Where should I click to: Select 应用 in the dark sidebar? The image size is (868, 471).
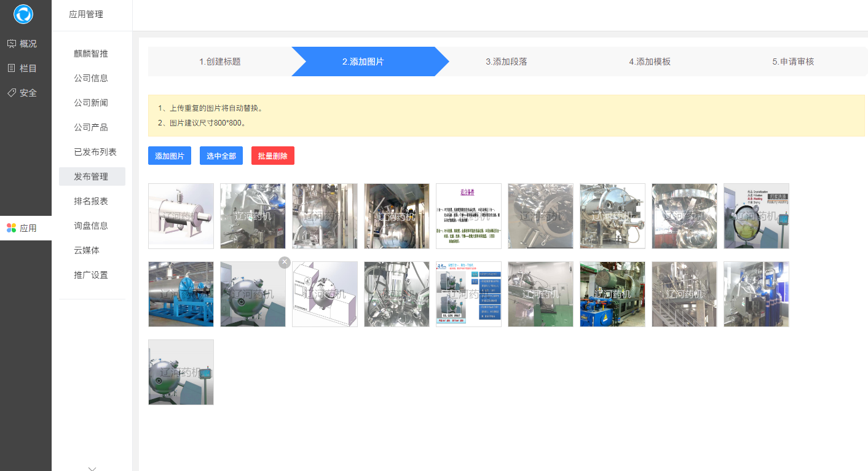coord(26,228)
